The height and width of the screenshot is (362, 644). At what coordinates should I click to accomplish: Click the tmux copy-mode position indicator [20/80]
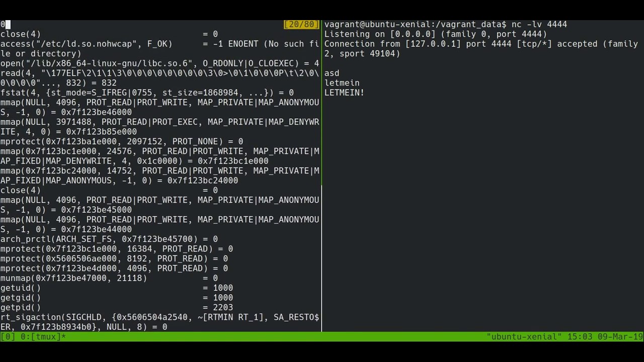point(302,24)
